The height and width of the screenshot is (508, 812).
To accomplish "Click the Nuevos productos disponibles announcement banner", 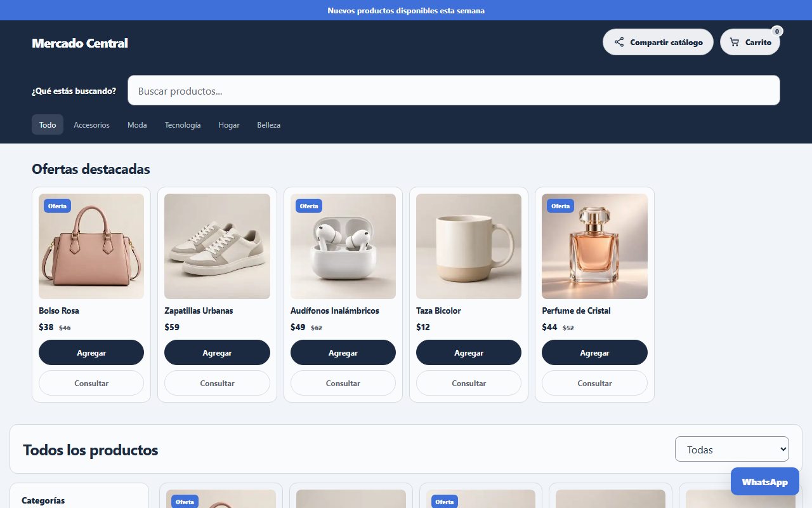I will pos(406,10).
